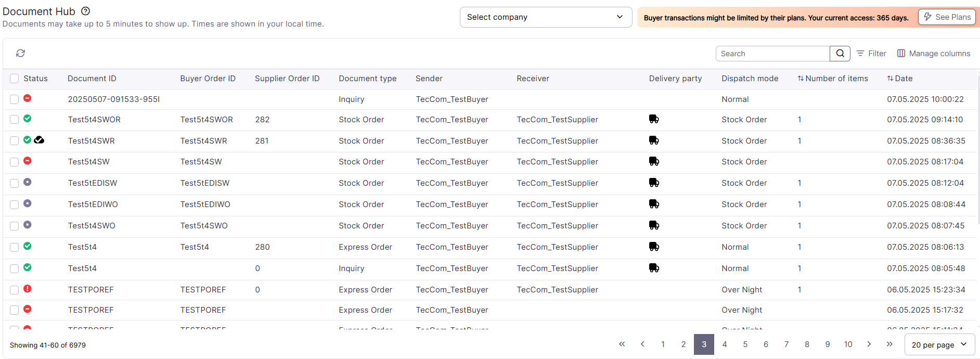Open the Select company dropdown
This screenshot has width=980, height=359.
point(546,17)
